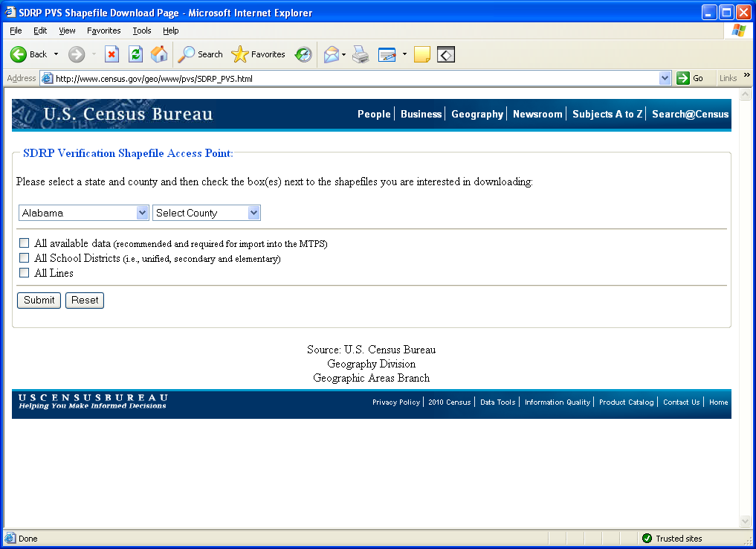Open the Privacy Policy footer link
This screenshot has width=756, height=549.
pos(395,402)
